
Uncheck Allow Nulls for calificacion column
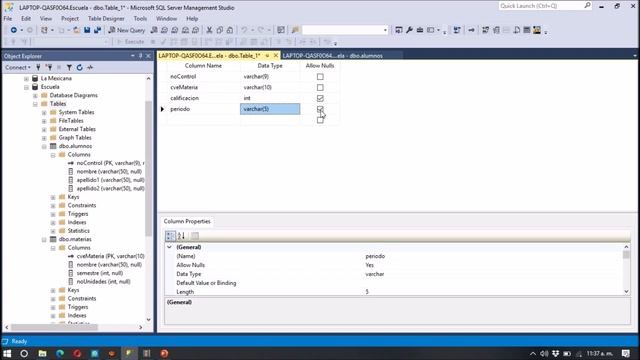pyautogui.click(x=320, y=98)
